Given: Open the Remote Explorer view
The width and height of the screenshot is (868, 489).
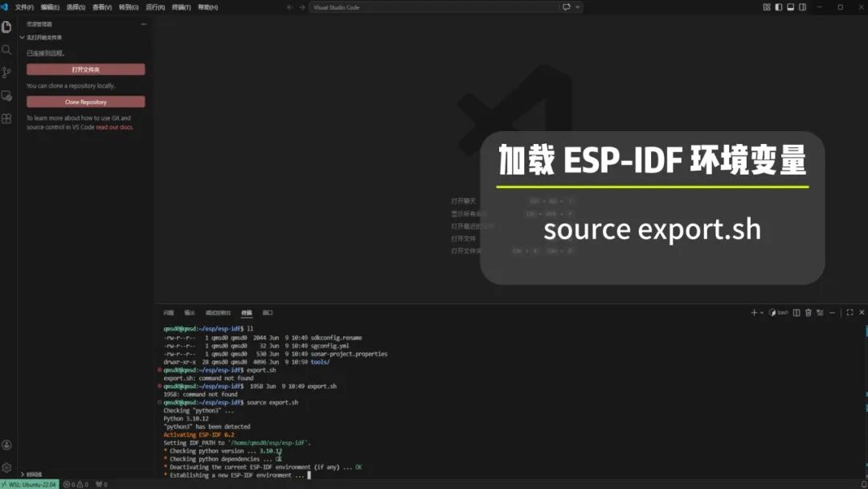Looking at the screenshot, I should (x=6, y=96).
